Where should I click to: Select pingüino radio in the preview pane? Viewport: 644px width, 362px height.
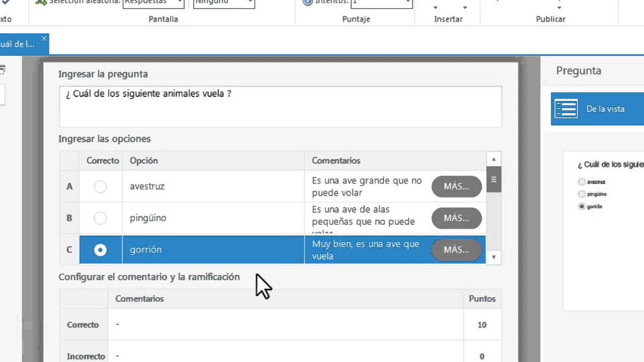coord(581,194)
